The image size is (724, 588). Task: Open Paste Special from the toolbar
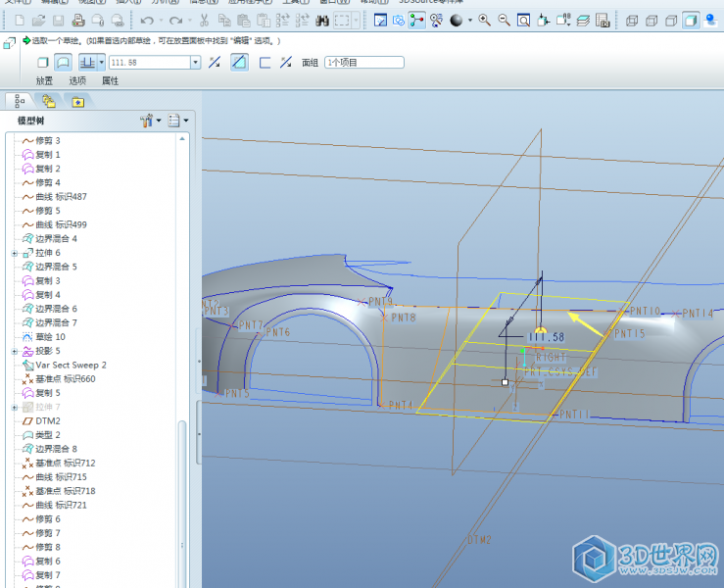[264, 21]
